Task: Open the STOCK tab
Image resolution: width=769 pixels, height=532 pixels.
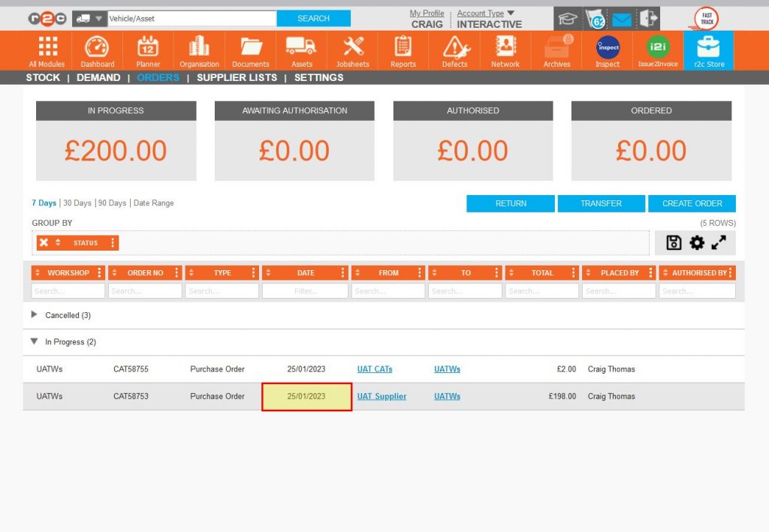Action: tap(43, 77)
